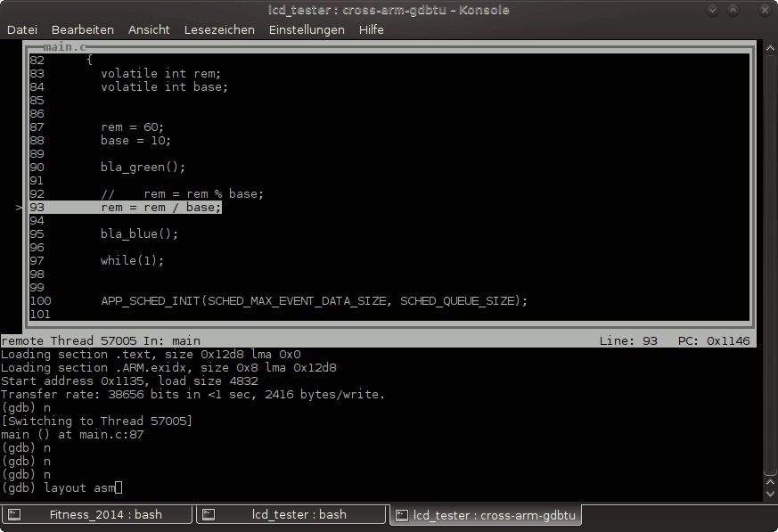Click line 'rem = 60;'
The height and width of the screenshot is (532, 778).
click(x=132, y=127)
